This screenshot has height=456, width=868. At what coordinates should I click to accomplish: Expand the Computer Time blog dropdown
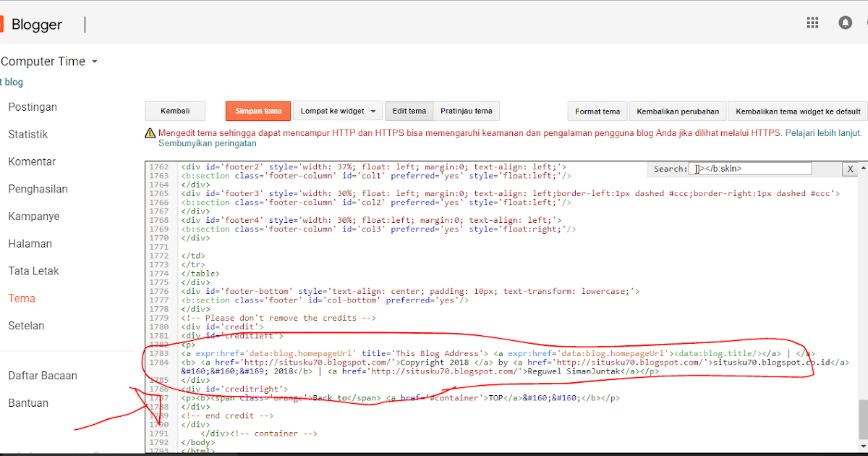[x=49, y=61]
